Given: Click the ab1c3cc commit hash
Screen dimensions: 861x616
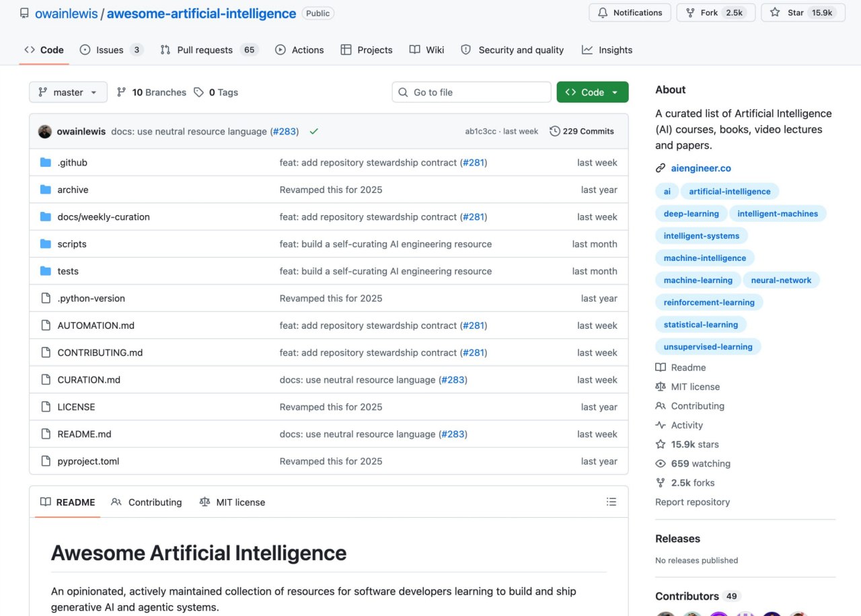Looking at the screenshot, I should click(x=481, y=131).
